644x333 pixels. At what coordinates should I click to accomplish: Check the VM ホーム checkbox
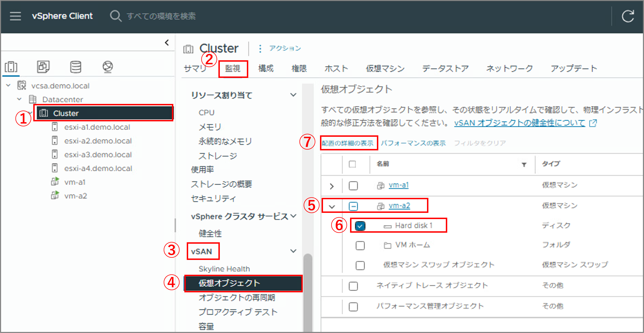(x=360, y=245)
